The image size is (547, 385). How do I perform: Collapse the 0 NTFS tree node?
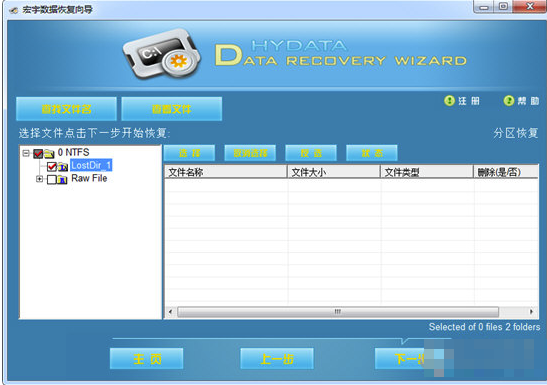tap(25, 153)
